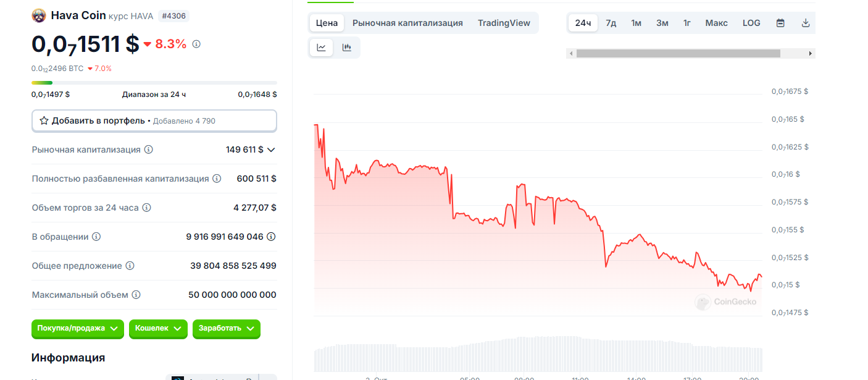Viewport: 868px width, 380px height.
Task: Open the Покупка/продажа dropdown
Action: pyautogui.click(x=78, y=329)
